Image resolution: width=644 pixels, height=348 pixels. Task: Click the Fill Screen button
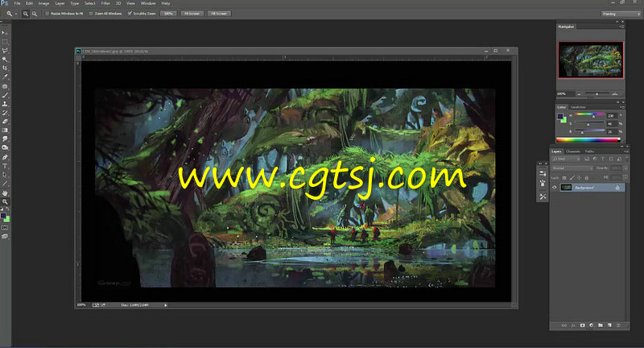[x=219, y=14]
